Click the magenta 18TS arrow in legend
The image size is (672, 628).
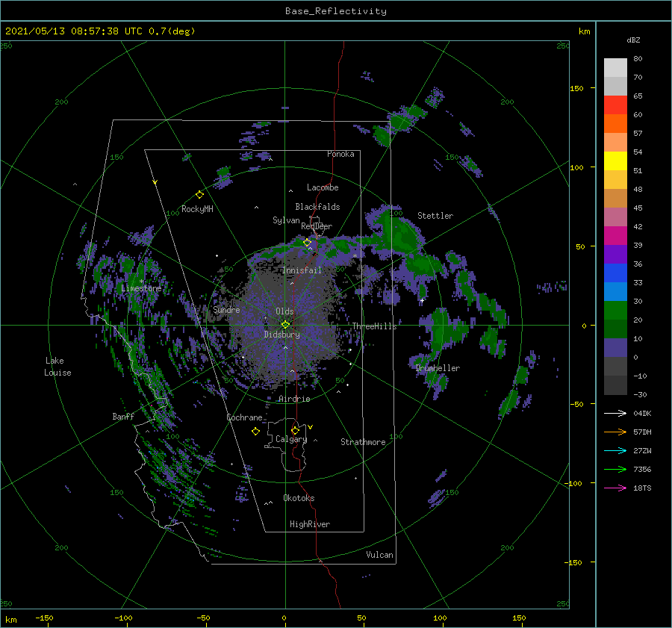tap(615, 488)
